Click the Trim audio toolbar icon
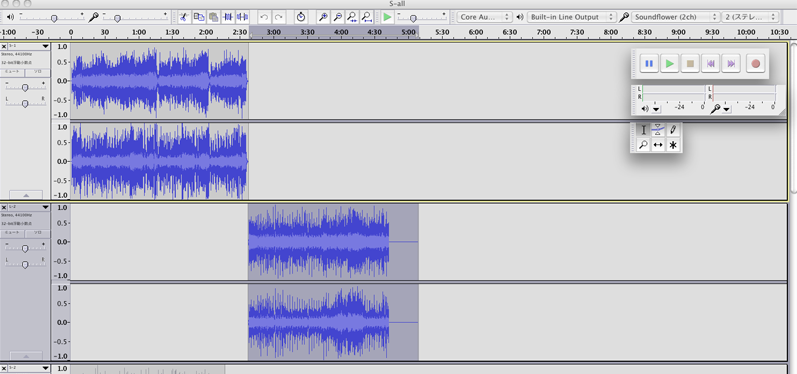The width and height of the screenshot is (797, 374). point(228,17)
